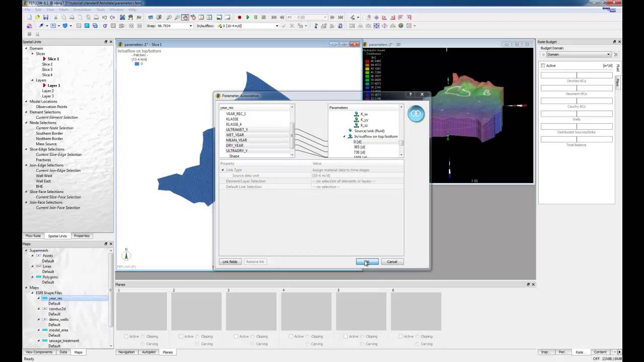Click the magnifier zoom tool icon
This screenshot has width=644, height=362.
[x=170, y=17]
